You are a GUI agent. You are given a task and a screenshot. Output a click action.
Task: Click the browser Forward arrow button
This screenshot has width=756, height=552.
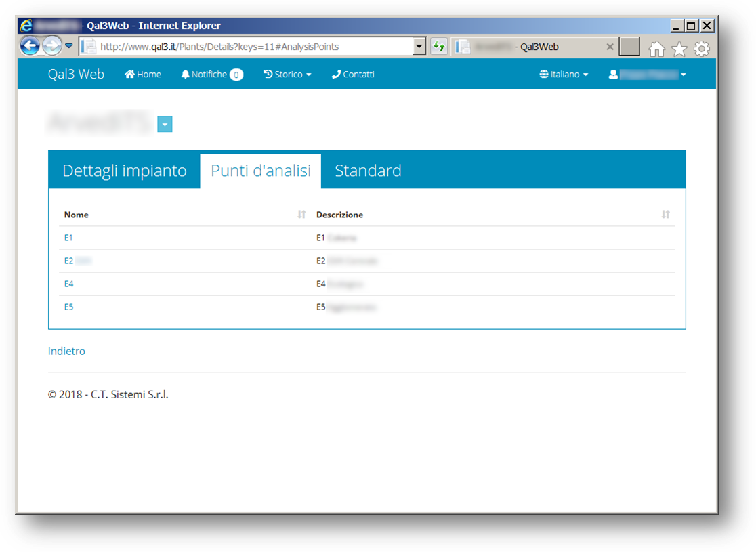[51, 46]
